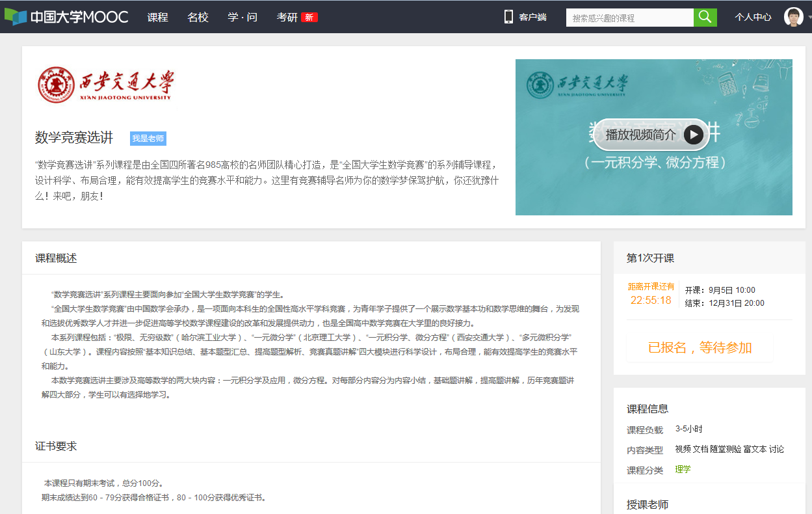This screenshot has height=514, width=812.
Task: Click 结束：12月31日 20:00 text
Action: [x=725, y=303]
